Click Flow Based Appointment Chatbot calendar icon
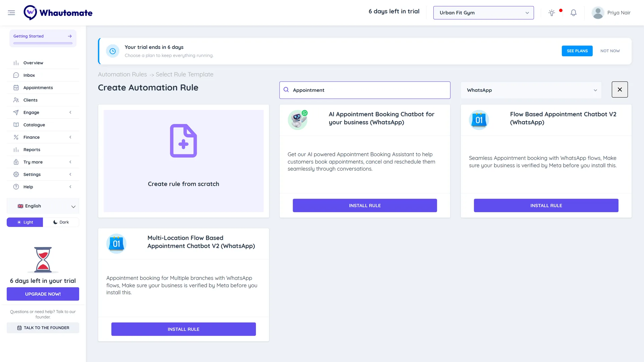The image size is (644, 362). [x=479, y=120]
